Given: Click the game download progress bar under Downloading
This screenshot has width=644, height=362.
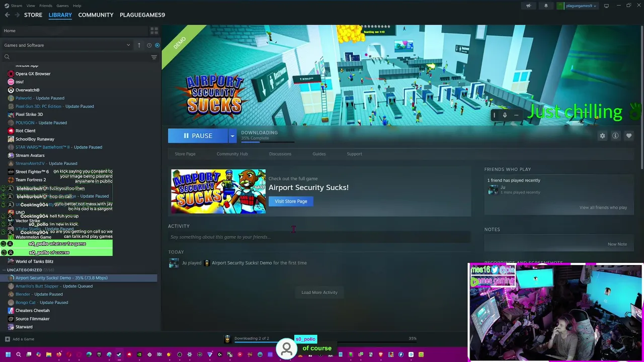Looking at the screenshot, I should (x=267, y=141).
